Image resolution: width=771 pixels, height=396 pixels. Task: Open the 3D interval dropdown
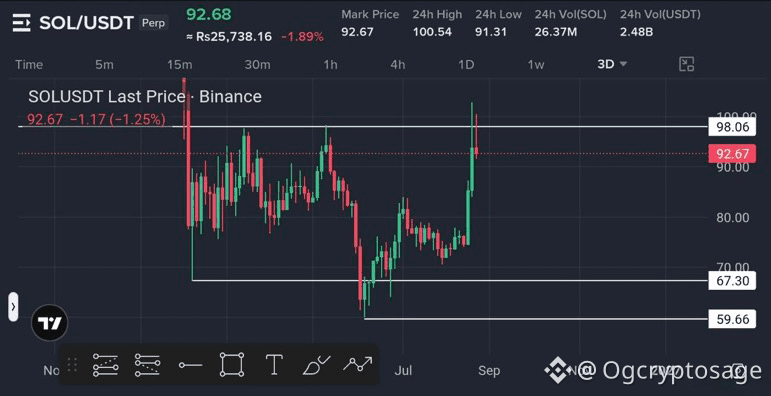pyautogui.click(x=612, y=64)
